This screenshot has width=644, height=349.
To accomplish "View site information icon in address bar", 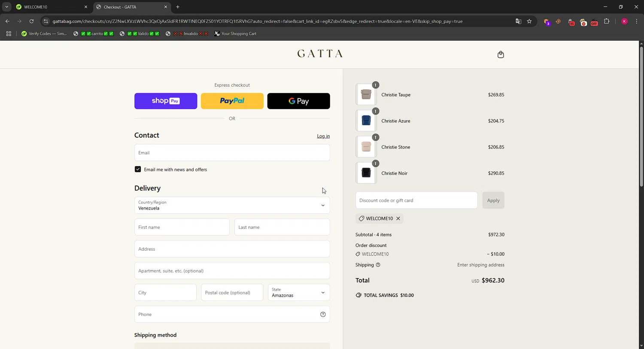I will (x=46, y=21).
